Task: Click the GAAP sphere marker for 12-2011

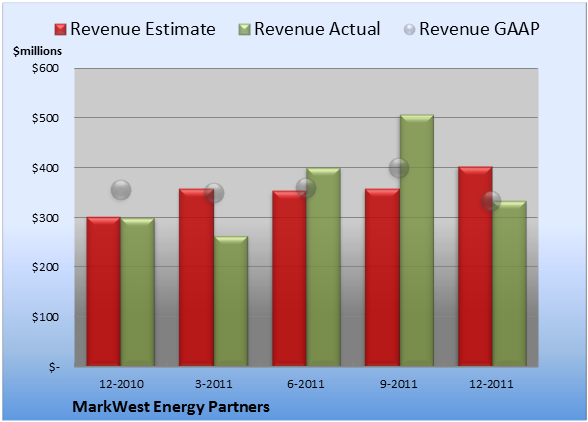Action: pos(491,201)
